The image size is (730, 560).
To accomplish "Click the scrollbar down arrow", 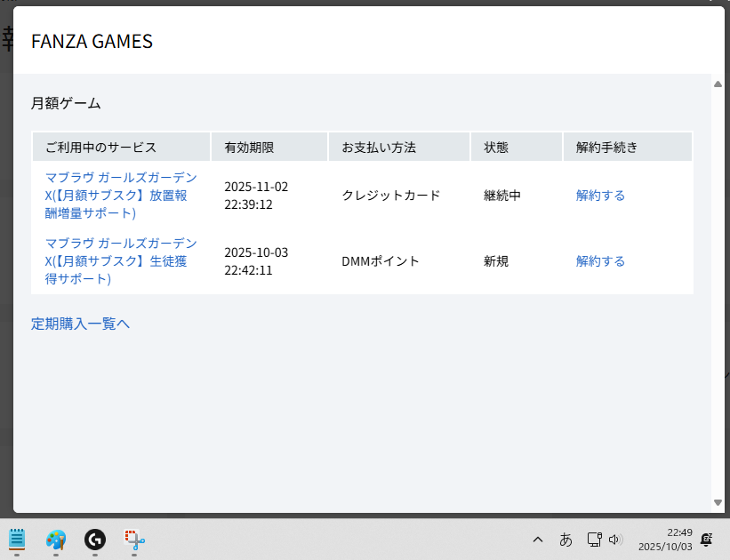I will 718,503.
